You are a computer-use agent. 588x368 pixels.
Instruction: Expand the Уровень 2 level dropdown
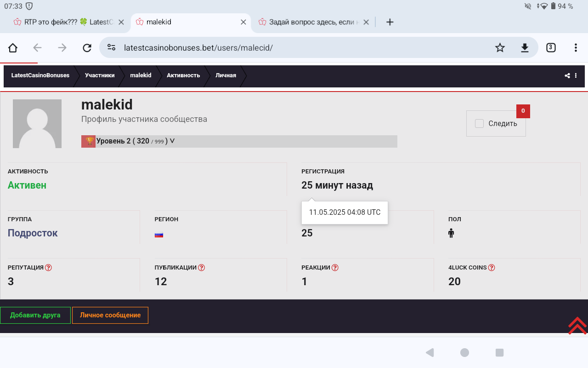click(172, 141)
